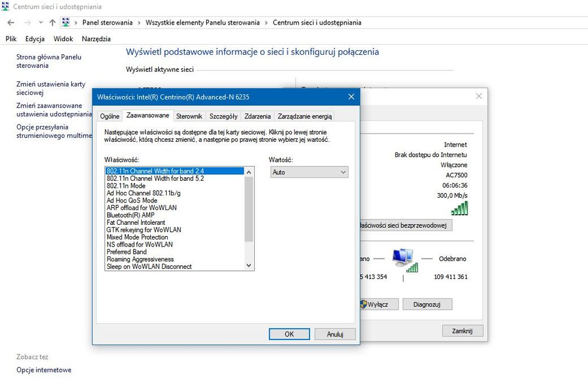The image size is (588, 379).
Task: Close the Wi-Fi status window
Action: (x=479, y=96)
